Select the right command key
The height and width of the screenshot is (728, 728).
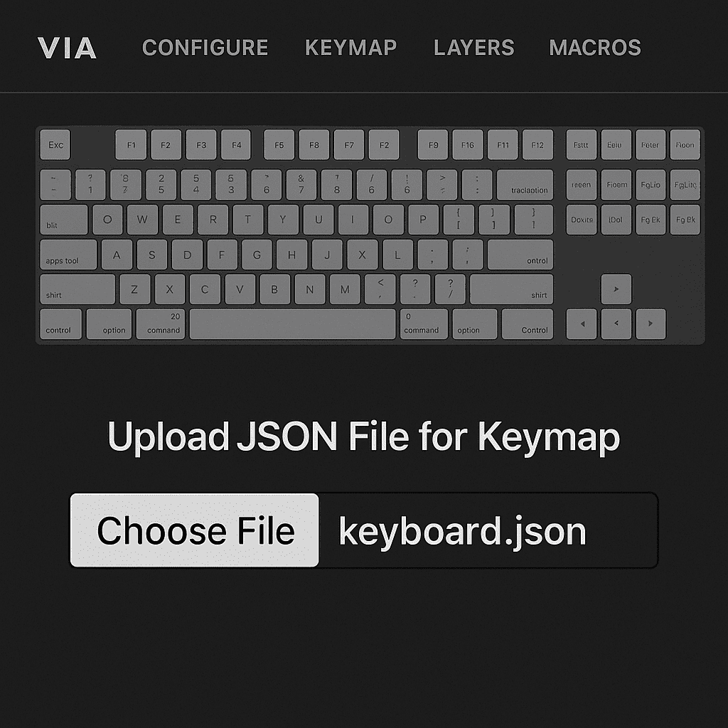click(x=424, y=323)
